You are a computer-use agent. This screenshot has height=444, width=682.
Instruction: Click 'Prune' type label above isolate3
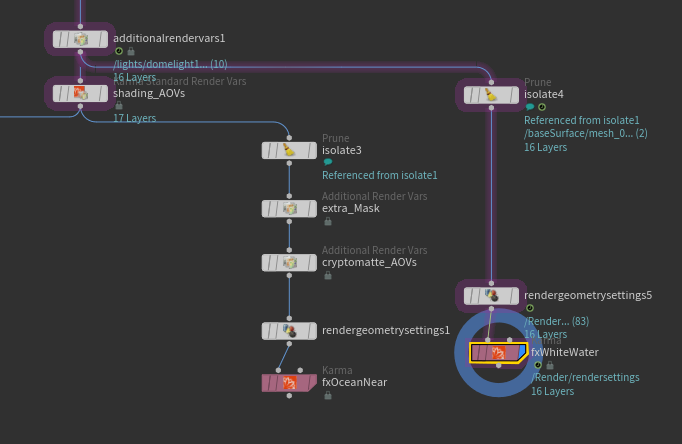(335, 138)
